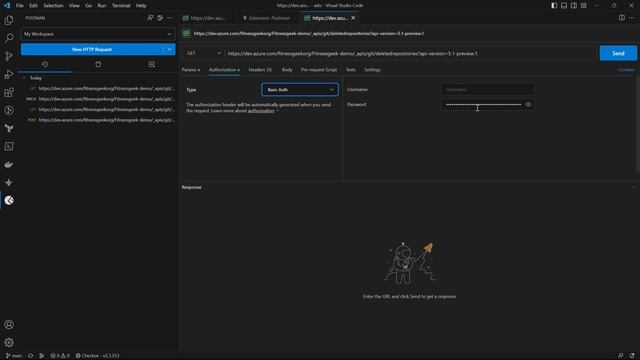Open the Terminal menu
The image size is (640, 360).
tap(121, 6)
